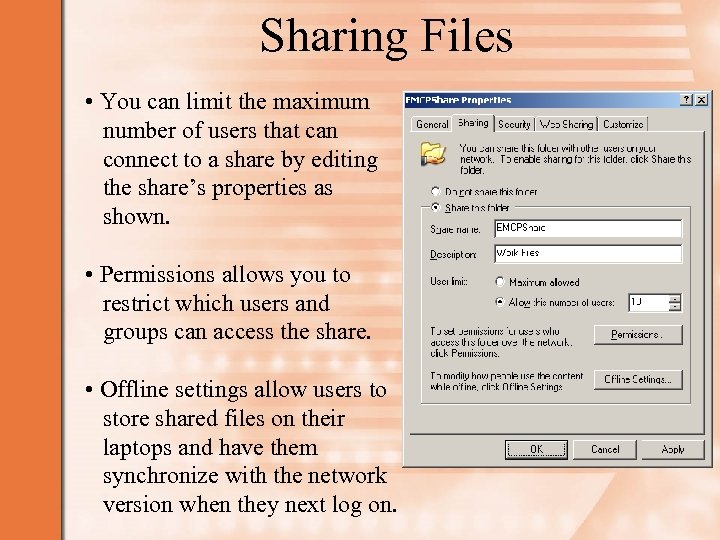Open the Security tab

coord(514,124)
